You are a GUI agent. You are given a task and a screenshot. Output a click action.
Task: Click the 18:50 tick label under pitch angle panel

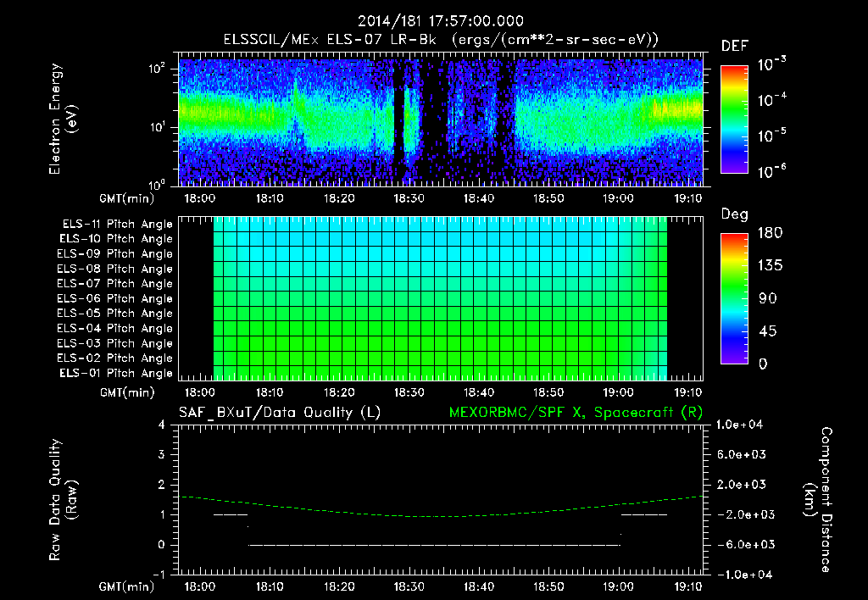pyautogui.click(x=548, y=392)
